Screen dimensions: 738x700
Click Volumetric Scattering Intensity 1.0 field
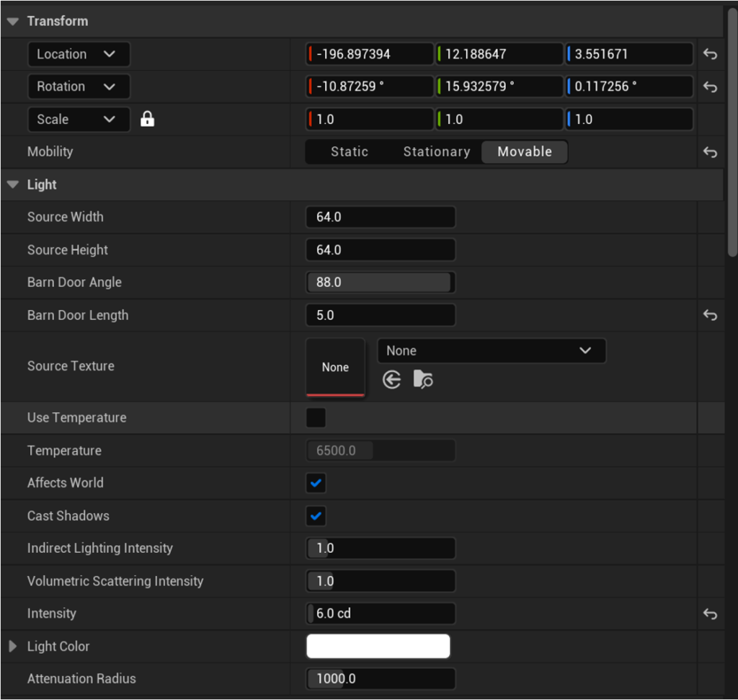pos(381,581)
